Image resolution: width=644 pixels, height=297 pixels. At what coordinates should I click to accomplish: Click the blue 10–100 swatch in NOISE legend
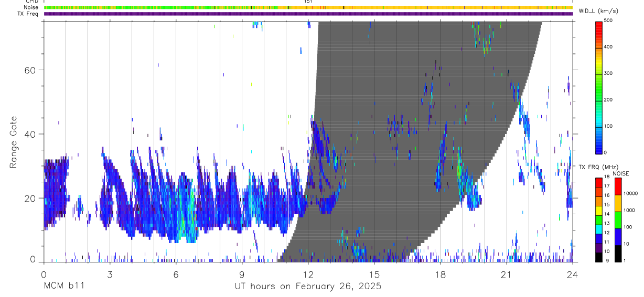[x=618, y=237]
